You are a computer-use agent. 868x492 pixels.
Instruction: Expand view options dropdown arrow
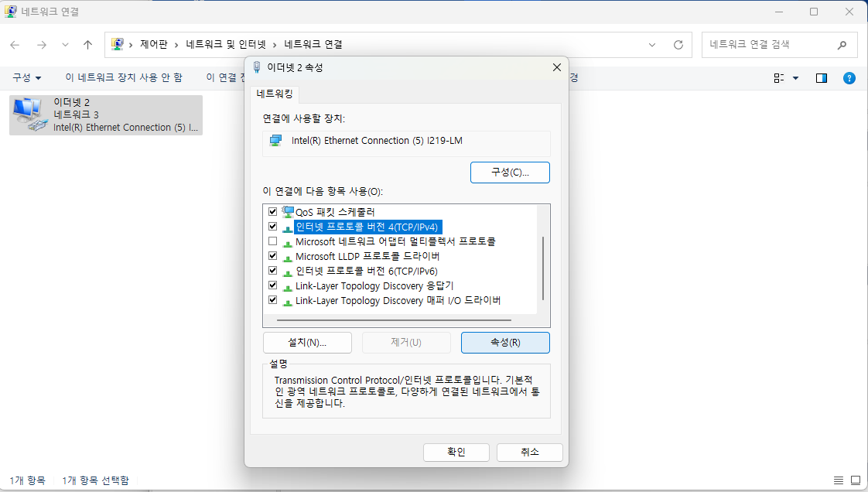coord(795,78)
